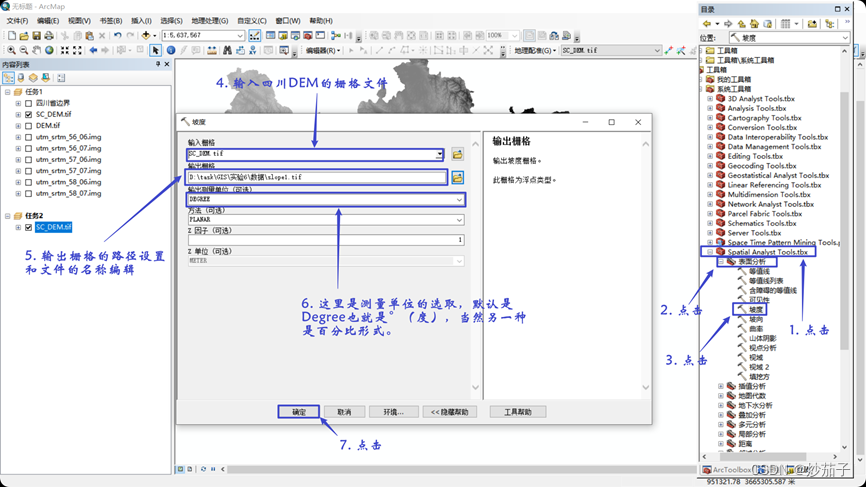Toggle checkbox for DEM.tif layer

(x=29, y=126)
